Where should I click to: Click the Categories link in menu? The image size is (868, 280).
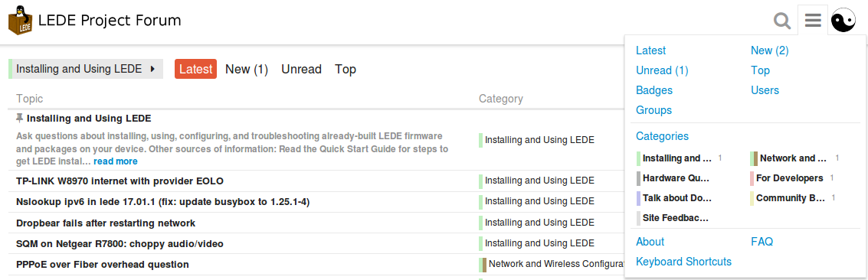click(662, 136)
